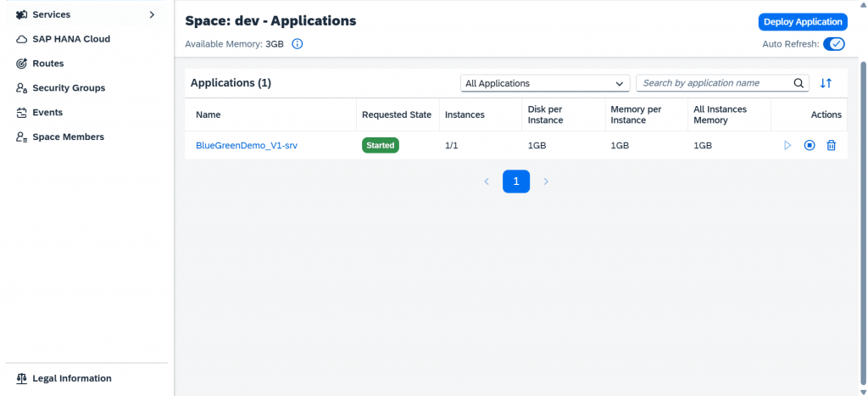Click the Routes target icon in sidebar
This screenshot has height=396, width=868.
coord(21,64)
